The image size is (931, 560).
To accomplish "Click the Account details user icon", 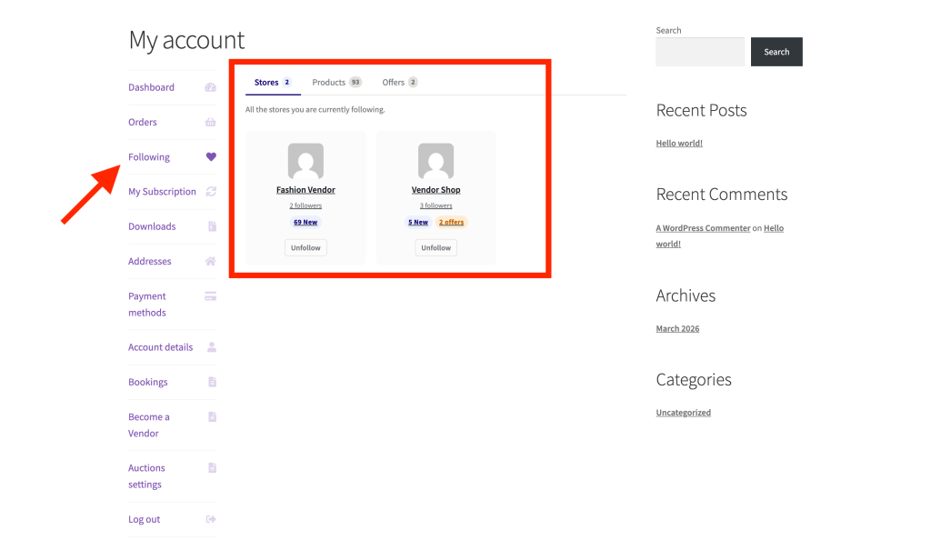I will (212, 346).
